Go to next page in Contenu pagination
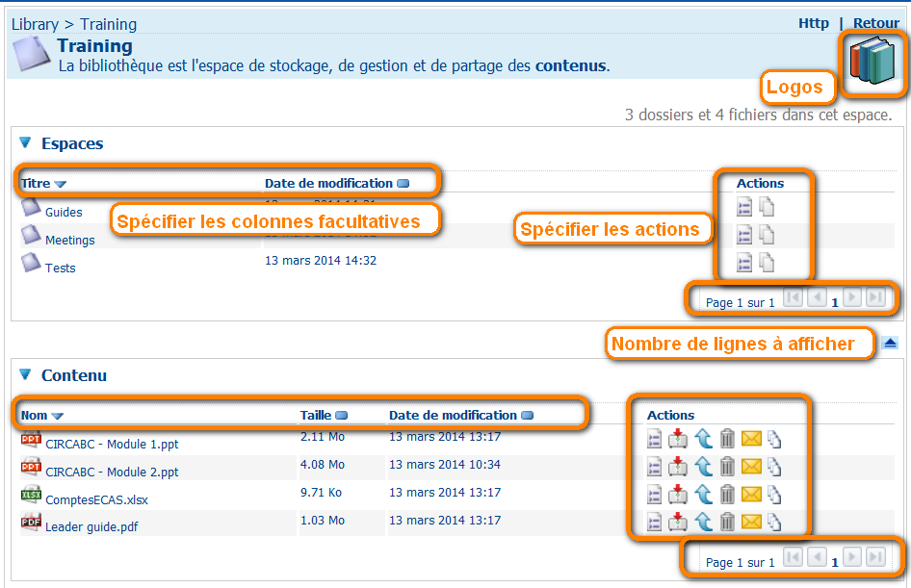The width and height of the screenshot is (911, 588). pos(851,557)
